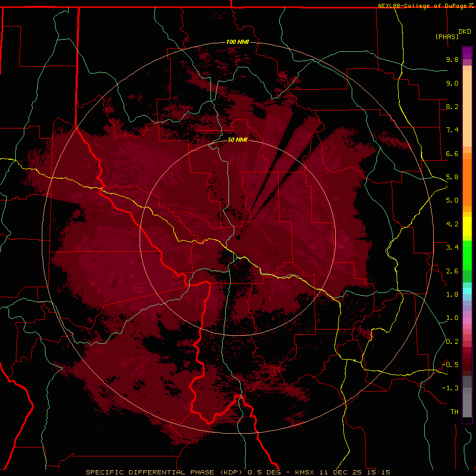Click the 3.4 scale value
Viewport: 476px width, 476px height.
click(452, 248)
